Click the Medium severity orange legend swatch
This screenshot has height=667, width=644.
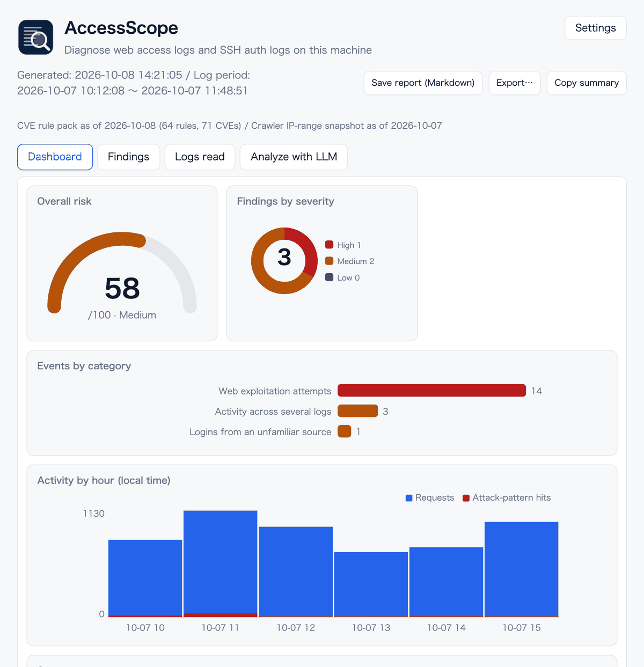pos(329,261)
